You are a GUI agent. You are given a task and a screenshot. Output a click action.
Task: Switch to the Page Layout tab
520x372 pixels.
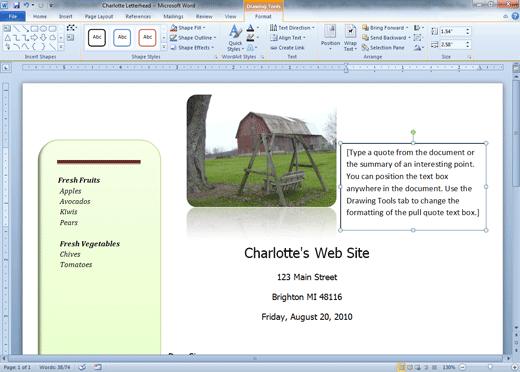click(x=99, y=16)
